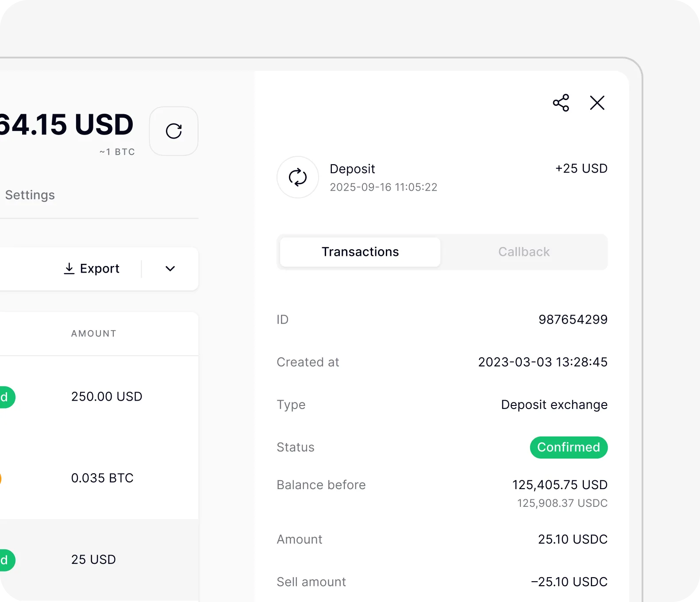The width and height of the screenshot is (700, 602).
Task: Click the transaction ID 987654299
Action: [x=573, y=320]
